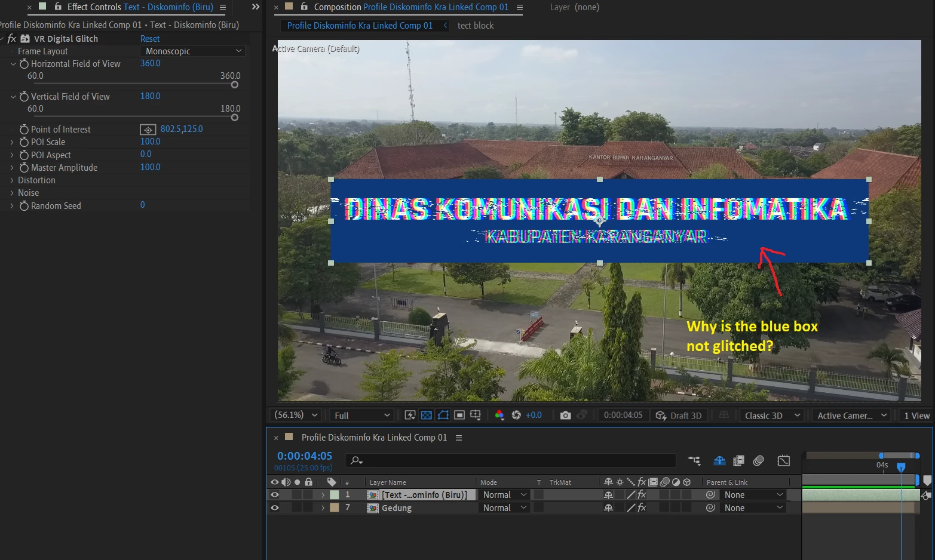Screen dimensions: 935x560
Task: Click the Region of Interest button
Action: click(x=459, y=416)
